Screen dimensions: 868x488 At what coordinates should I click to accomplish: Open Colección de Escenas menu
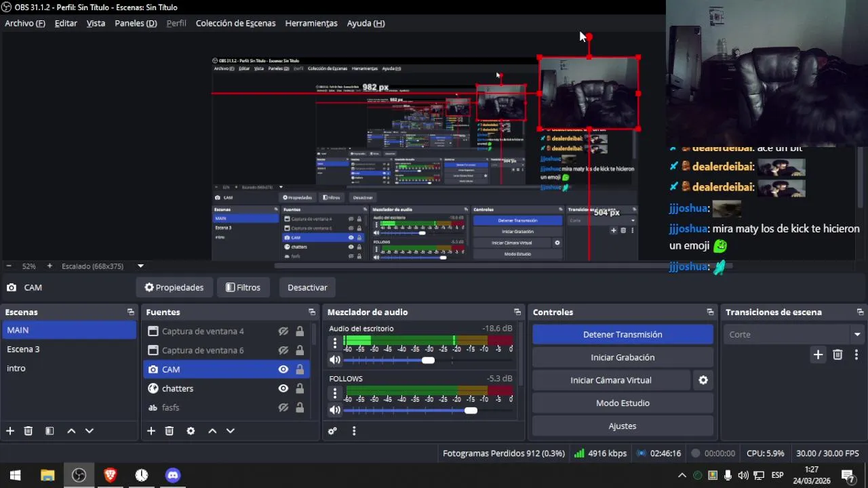point(235,23)
